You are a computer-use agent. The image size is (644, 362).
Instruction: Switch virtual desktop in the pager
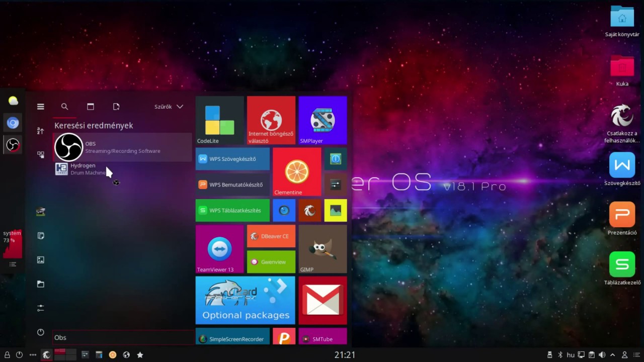click(x=65, y=354)
